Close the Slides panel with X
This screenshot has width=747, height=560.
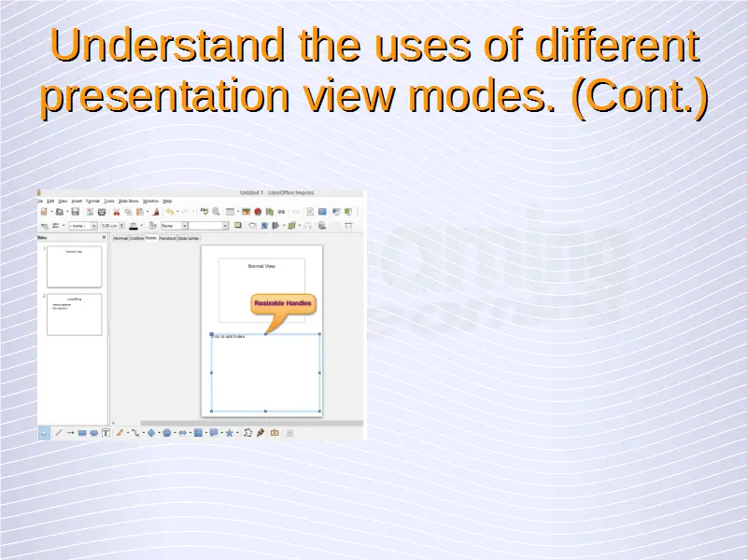pyautogui.click(x=106, y=238)
